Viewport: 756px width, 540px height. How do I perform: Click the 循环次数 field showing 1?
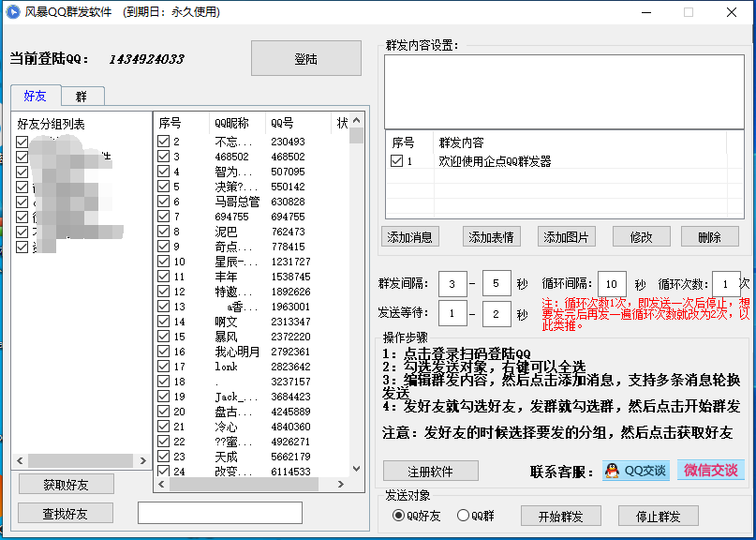click(x=726, y=284)
